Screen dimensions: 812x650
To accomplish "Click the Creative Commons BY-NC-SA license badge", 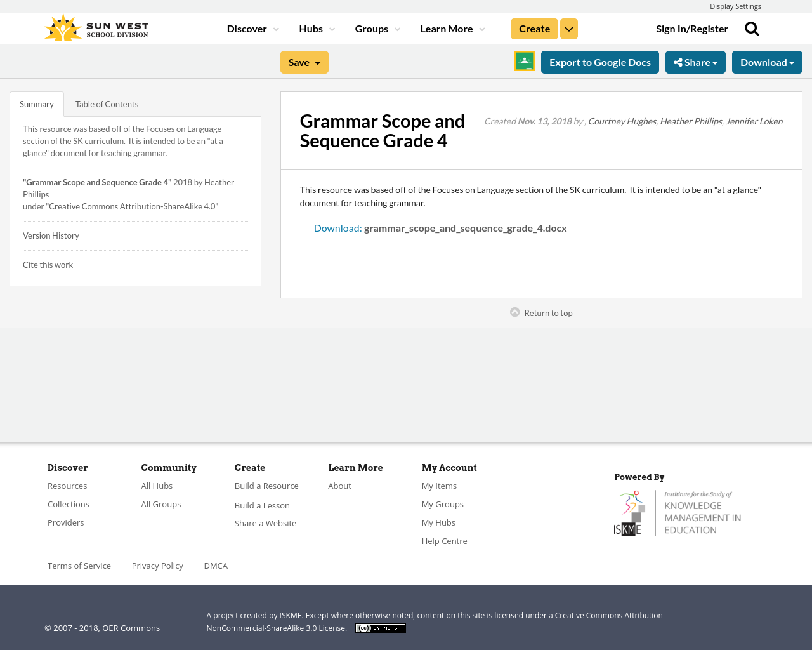I will click(x=380, y=627).
